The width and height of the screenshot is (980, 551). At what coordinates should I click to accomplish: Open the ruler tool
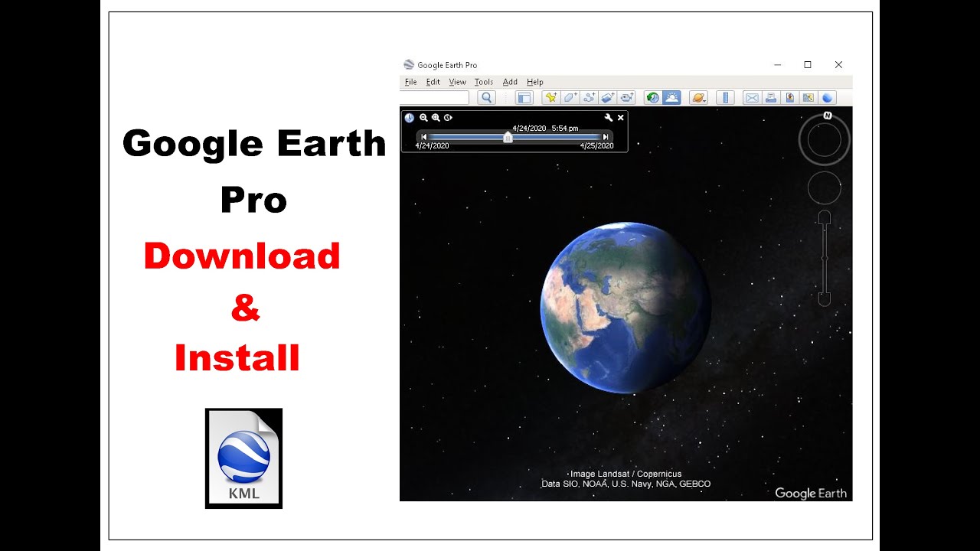point(725,97)
